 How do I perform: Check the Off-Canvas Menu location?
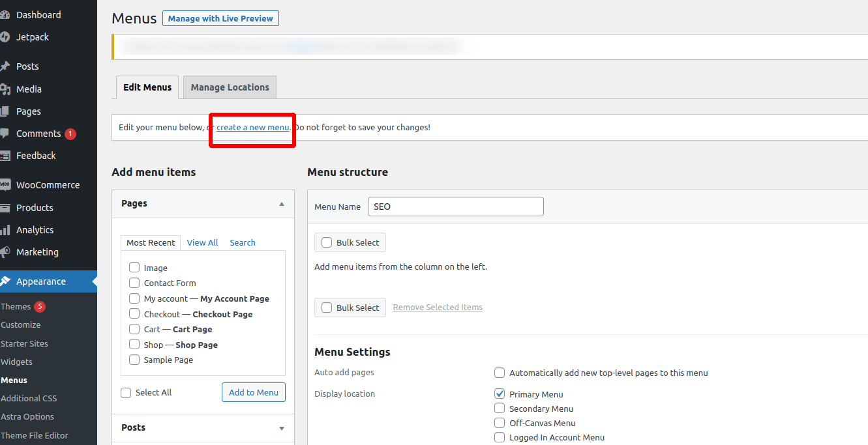pos(500,423)
